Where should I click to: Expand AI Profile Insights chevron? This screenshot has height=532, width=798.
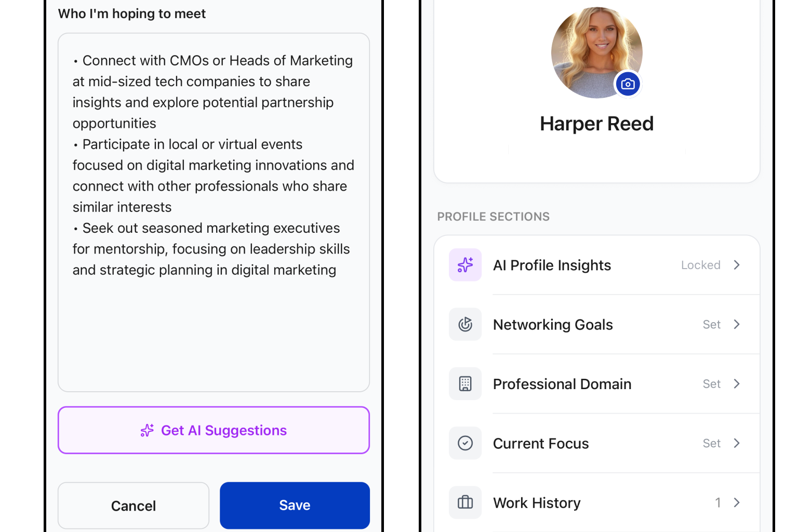[x=736, y=265]
